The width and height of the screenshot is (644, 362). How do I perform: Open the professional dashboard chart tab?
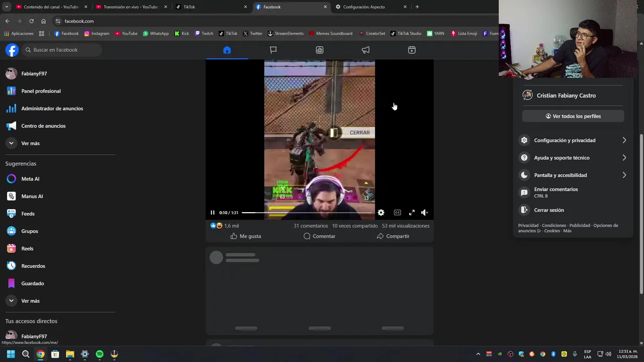tap(319, 50)
